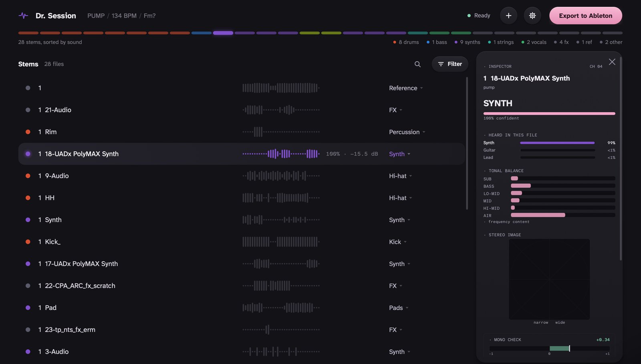Click the purple dot beside 18-UADx PolyMAX Synth
Viewport: 641px width, 364px height.
[28, 154]
